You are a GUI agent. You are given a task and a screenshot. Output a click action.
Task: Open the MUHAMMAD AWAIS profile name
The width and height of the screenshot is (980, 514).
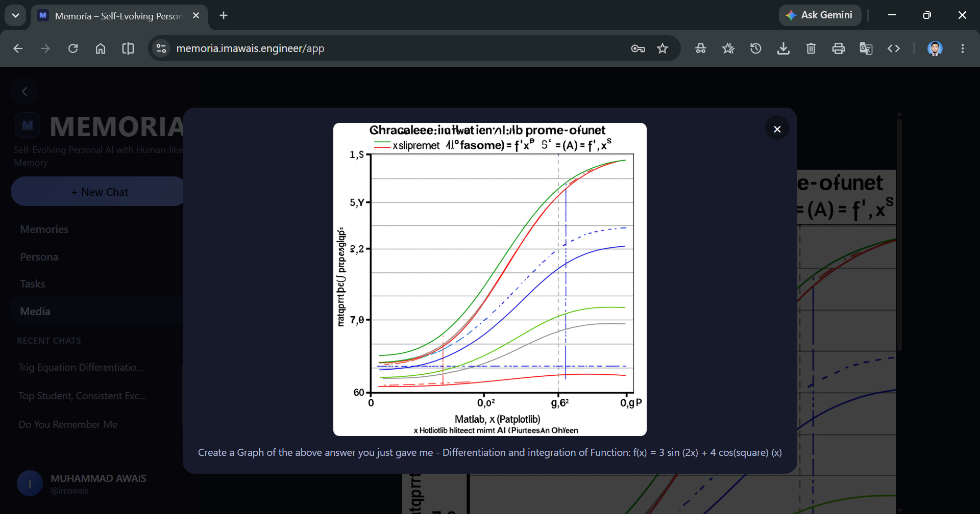point(99,478)
